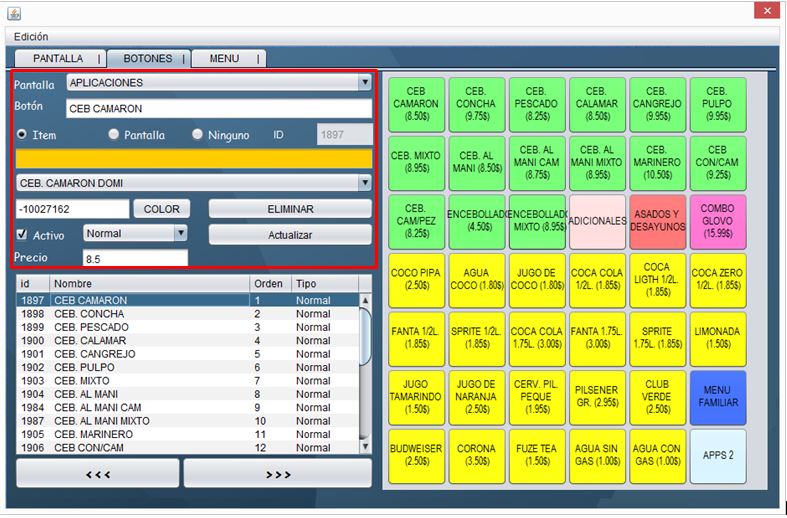Screen dimensions: 787x518
Task: Switch to the MENU tab
Action: [225, 59]
